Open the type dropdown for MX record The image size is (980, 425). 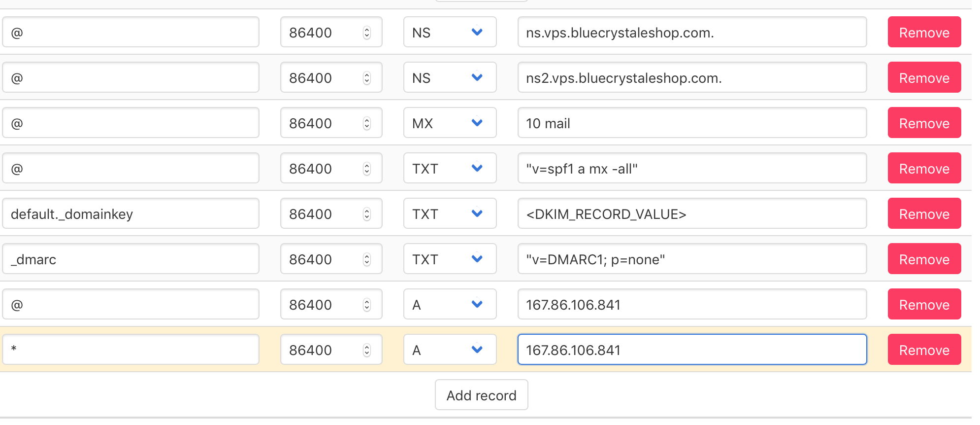click(x=450, y=123)
